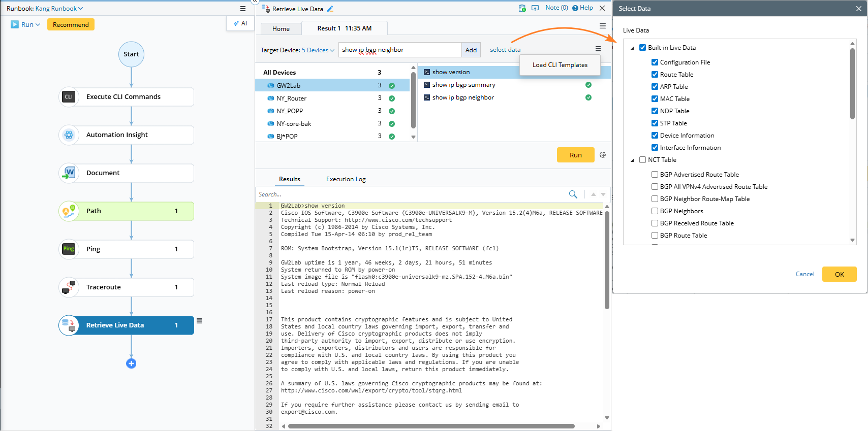Viewport: 868px width, 431px height.
Task: Expand the Run dropdown in the runbook toolbar
Action: tap(38, 25)
